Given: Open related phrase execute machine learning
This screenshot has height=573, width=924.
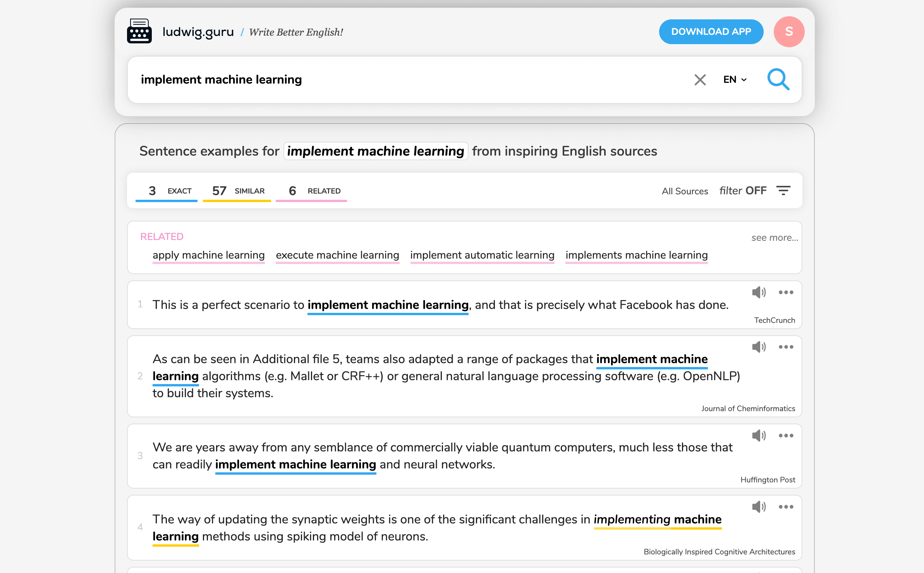Looking at the screenshot, I should (x=338, y=256).
